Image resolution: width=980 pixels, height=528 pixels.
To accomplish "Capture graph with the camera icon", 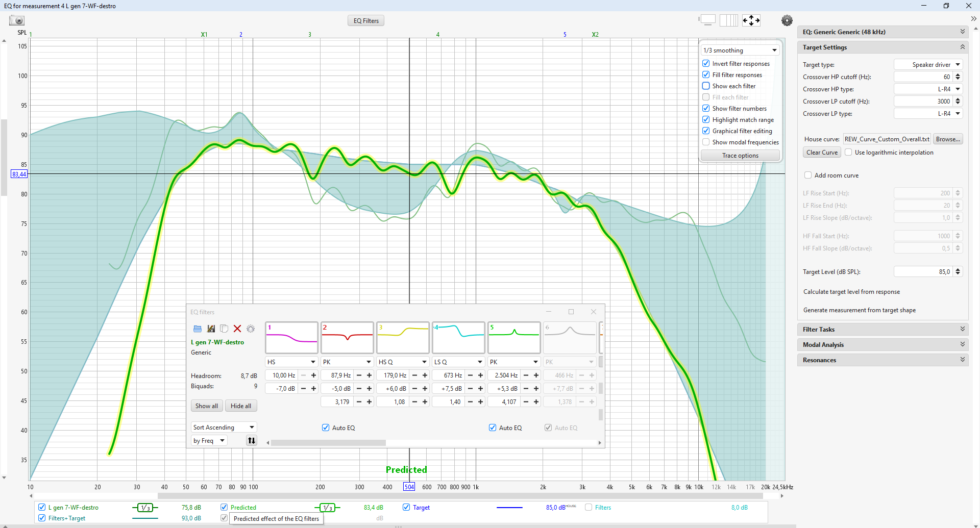I will click(17, 20).
